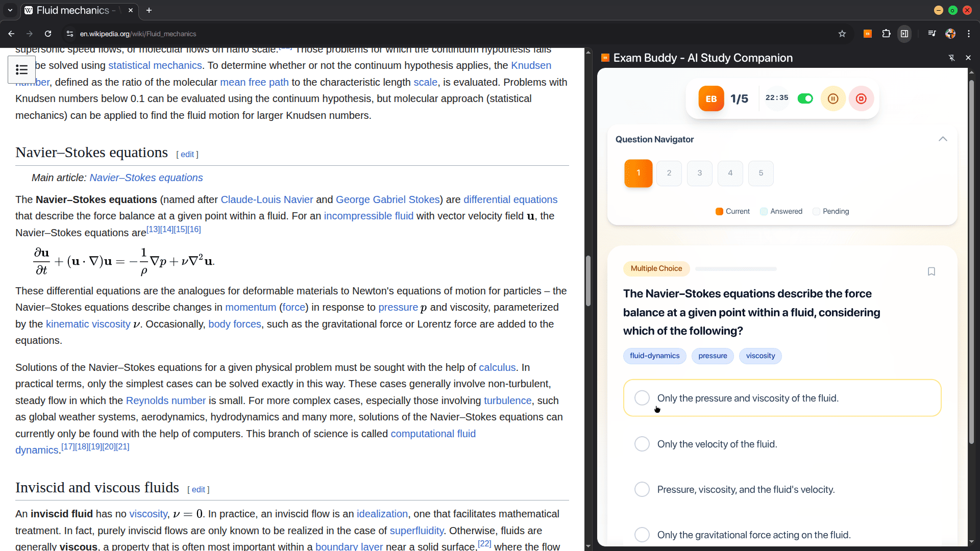
Task: Switch to the Fluid mechanics browser tab
Action: coord(74,10)
